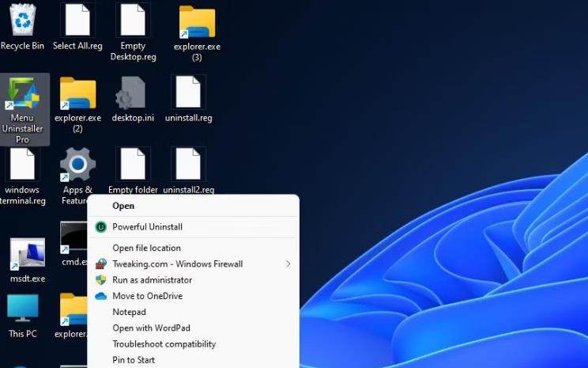Choose Tweaking.com - Windows Firewall entry
This screenshot has height=368, width=588.
click(193, 264)
